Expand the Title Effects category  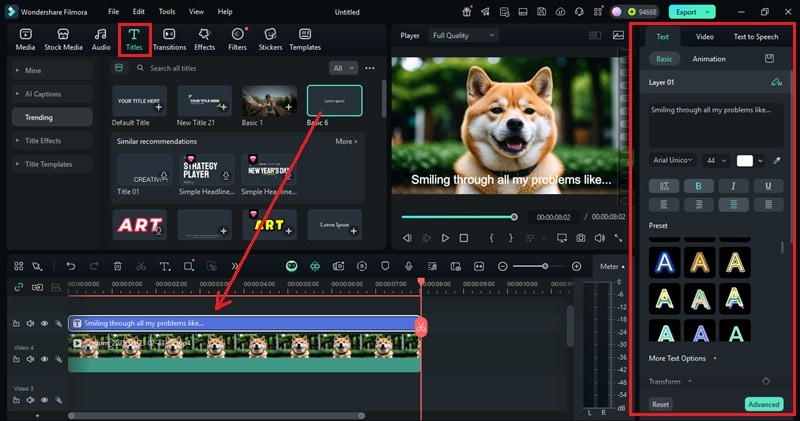point(52,141)
